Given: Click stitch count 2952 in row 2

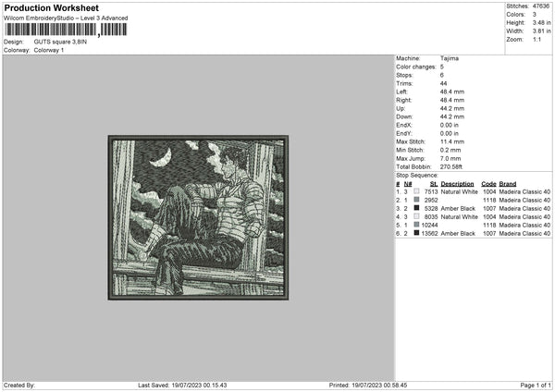Looking at the screenshot, I should click(431, 201).
